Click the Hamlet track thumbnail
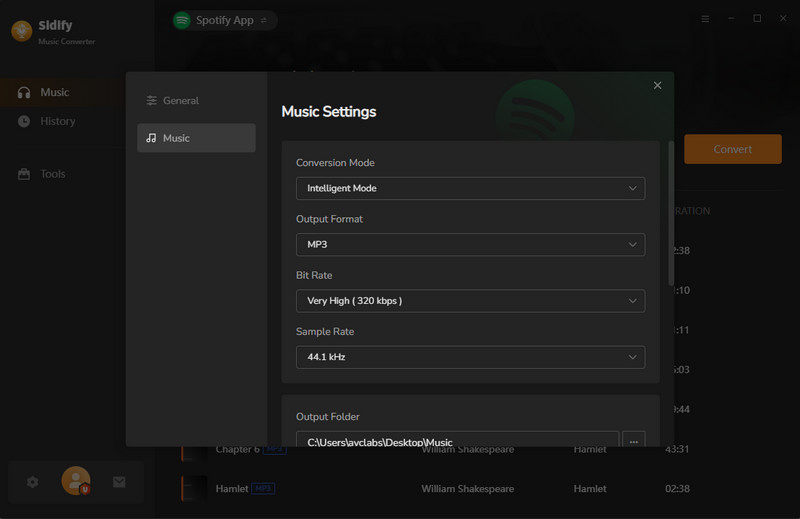The height and width of the screenshot is (519, 800). click(x=194, y=488)
